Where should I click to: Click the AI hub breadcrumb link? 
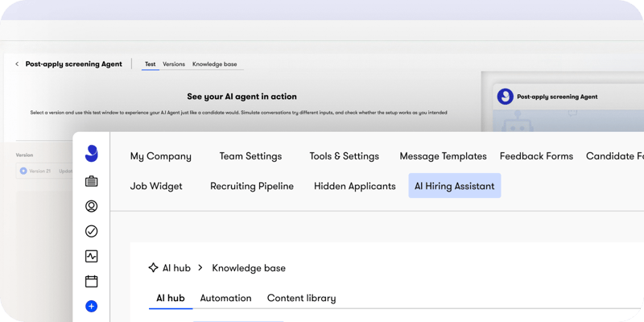point(176,268)
